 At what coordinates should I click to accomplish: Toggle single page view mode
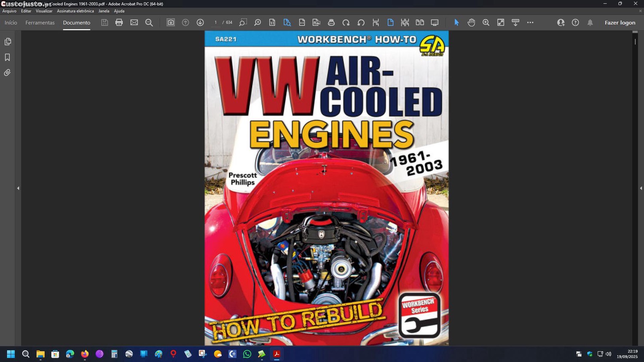(x=390, y=22)
